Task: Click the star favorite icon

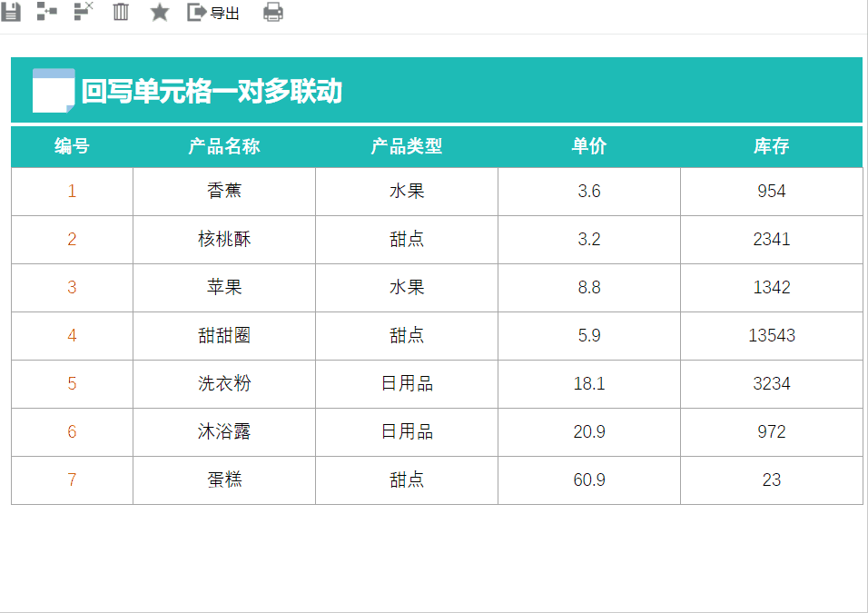Action: click(x=160, y=12)
